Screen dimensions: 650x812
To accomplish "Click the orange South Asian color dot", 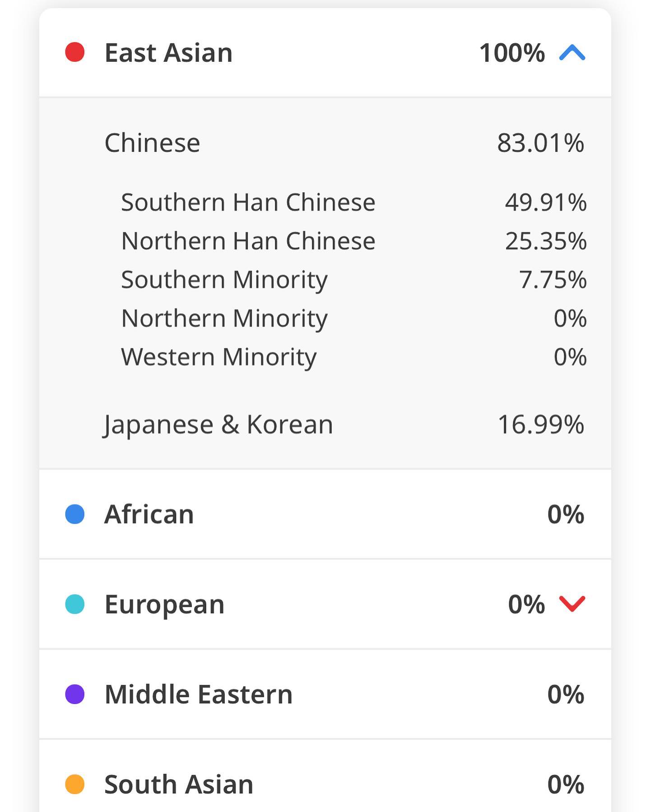I will [x=75, y=784].
